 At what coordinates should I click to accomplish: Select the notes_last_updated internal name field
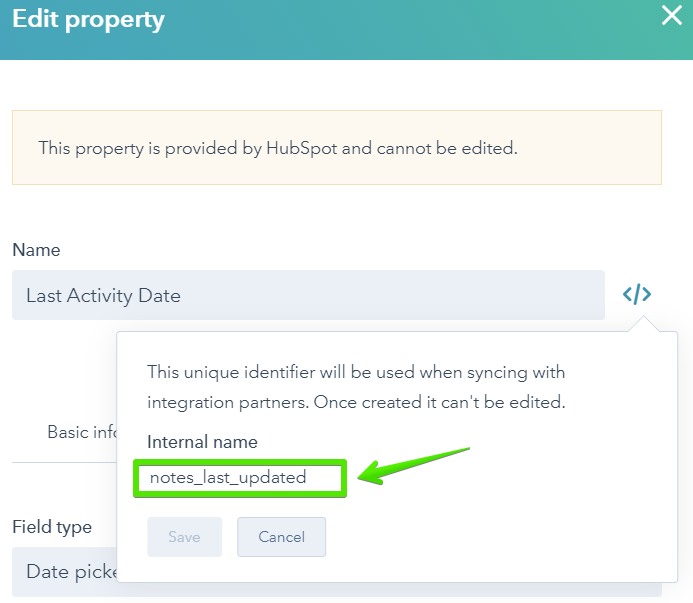240,478
